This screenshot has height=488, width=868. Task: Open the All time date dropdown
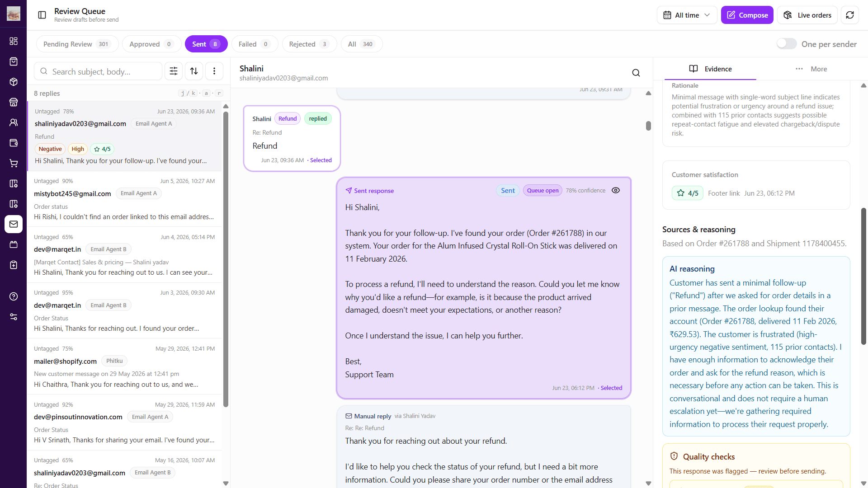coord(687,15)
